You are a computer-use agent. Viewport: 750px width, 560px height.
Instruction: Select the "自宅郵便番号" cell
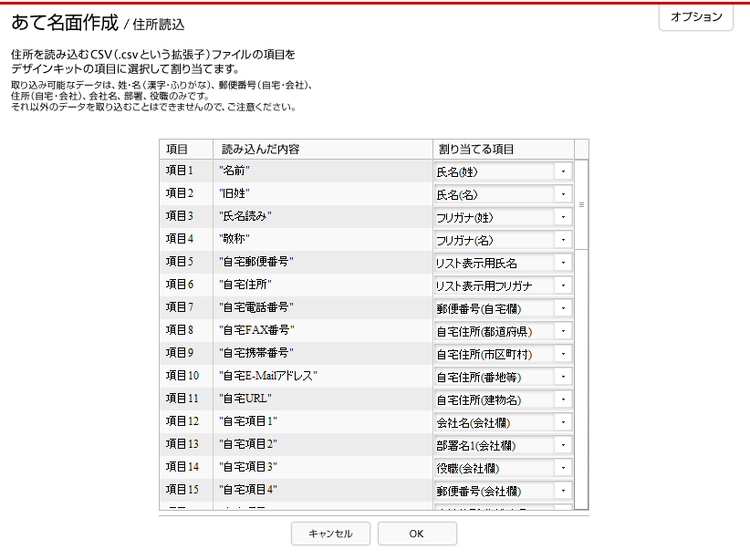tap(323, 262)
